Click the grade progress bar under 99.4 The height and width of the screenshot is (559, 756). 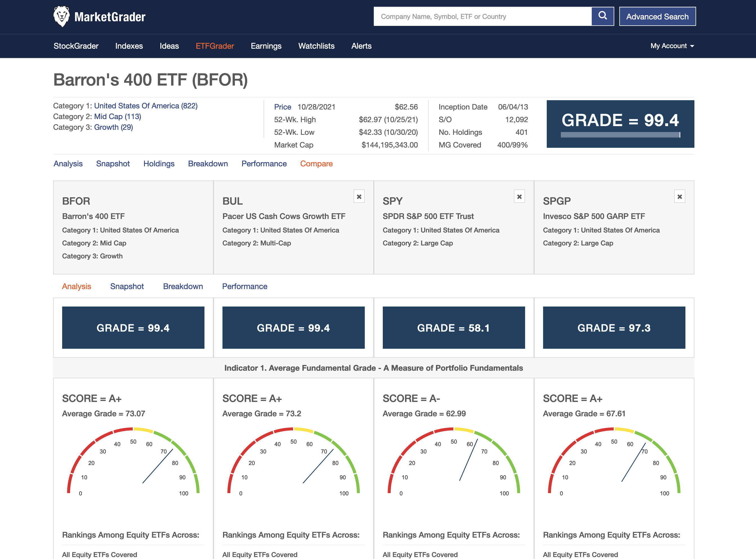point(620,135)
